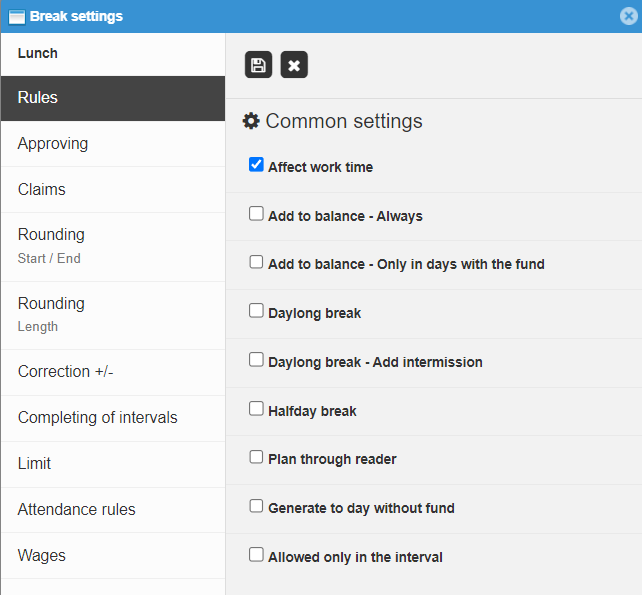Open Attendance rules section
The height and width of the screenshot is (595, 642).
pos(113,510)
